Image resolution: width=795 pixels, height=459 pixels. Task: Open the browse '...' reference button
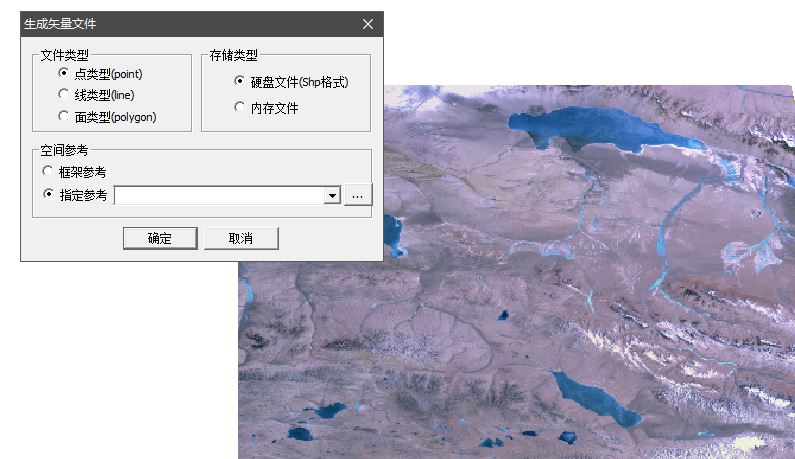coord(358,196)
